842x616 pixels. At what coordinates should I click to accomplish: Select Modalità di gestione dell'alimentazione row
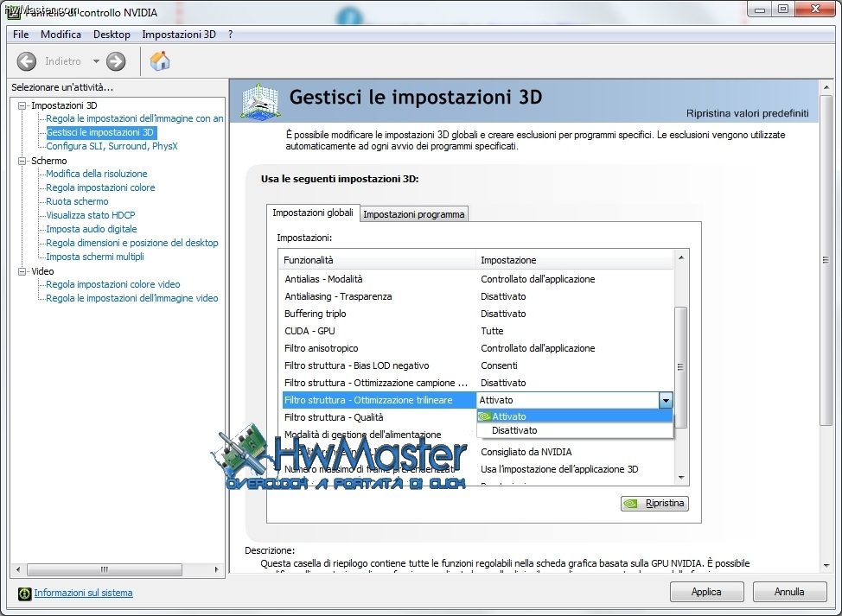tap(380, 435)
